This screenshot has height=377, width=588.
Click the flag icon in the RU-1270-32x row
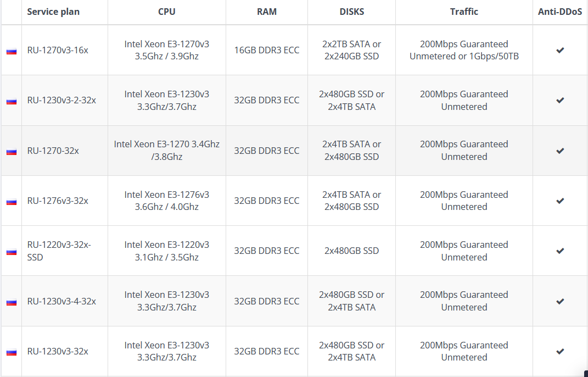click(12, 151)
